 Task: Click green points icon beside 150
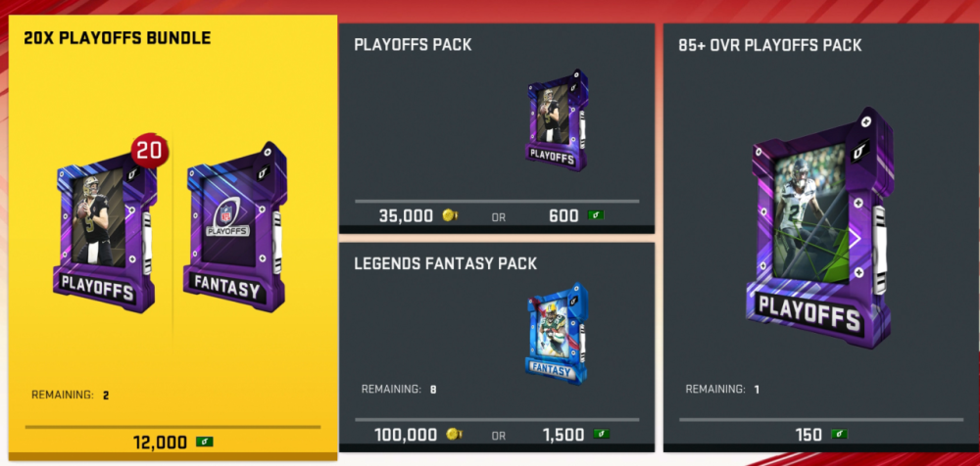point(839,434)
